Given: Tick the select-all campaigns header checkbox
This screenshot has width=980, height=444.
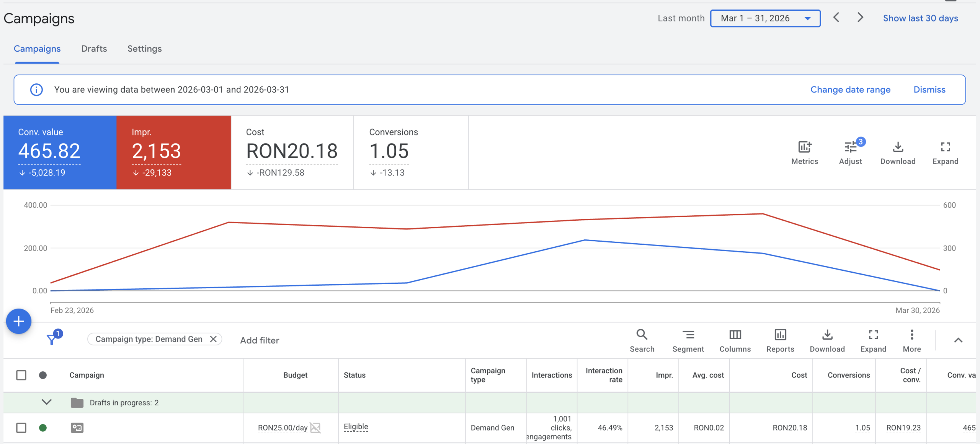Looking at the screenshot, I should click(x=21, y=375).
